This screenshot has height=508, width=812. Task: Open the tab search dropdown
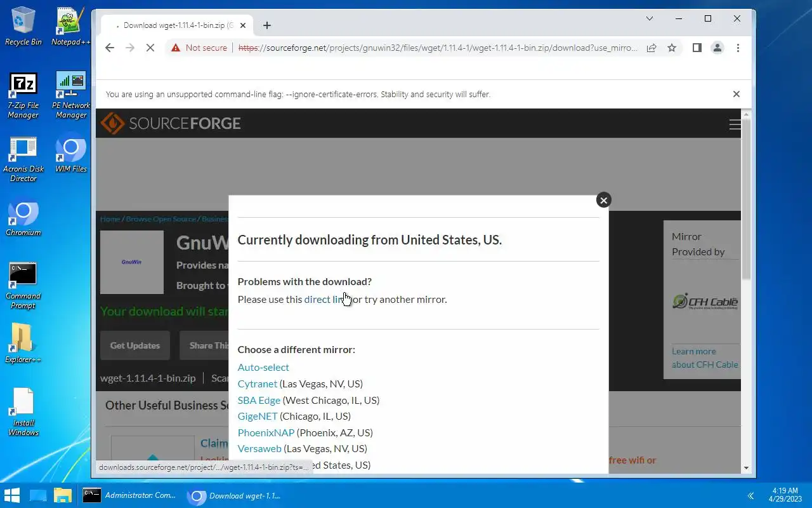tap(650, 18)
